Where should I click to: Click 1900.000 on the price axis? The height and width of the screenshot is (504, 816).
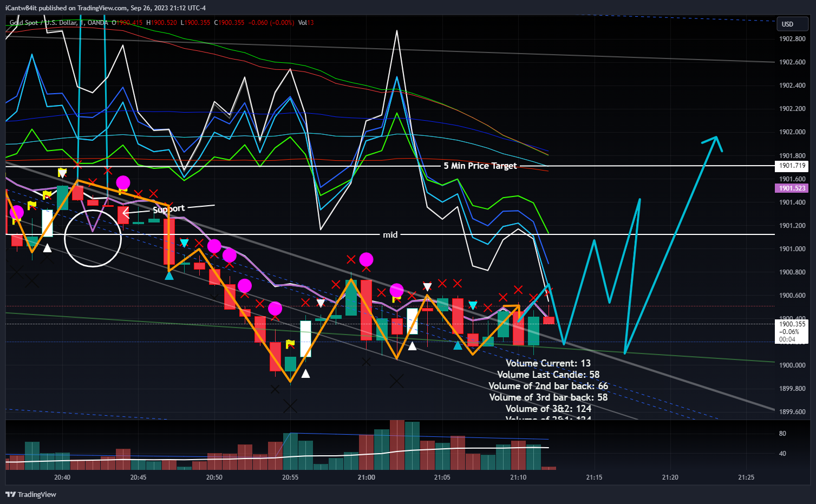pos(792,365)
